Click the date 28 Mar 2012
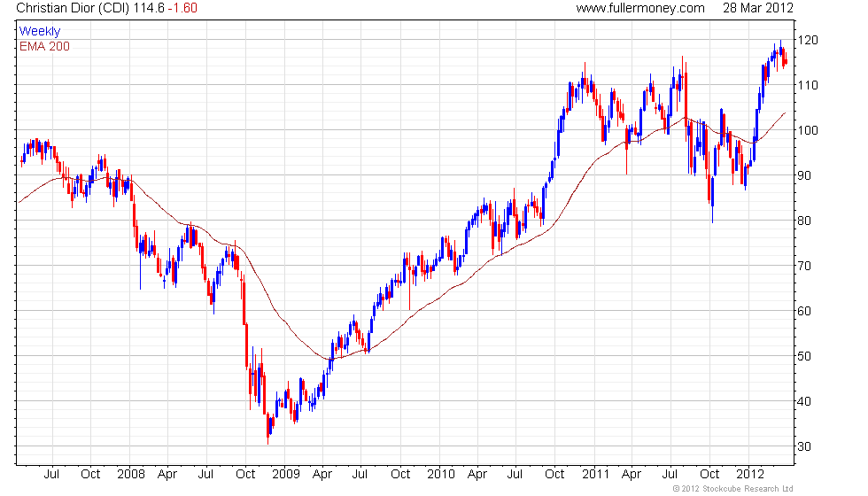The image size is (868, 496). 758,8
